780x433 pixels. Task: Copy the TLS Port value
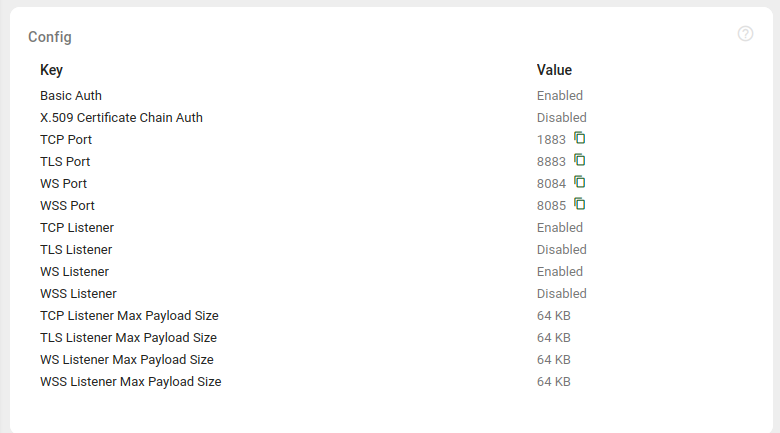point(580,160)
